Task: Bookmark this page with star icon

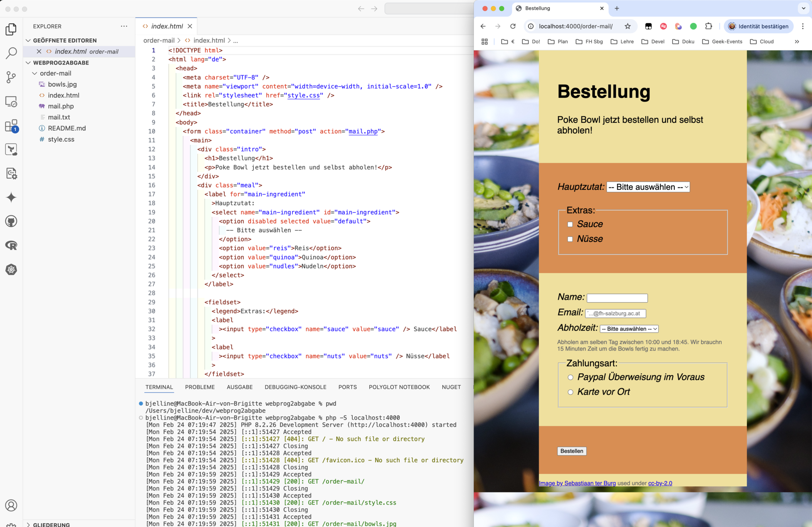Action: (628, 26)
